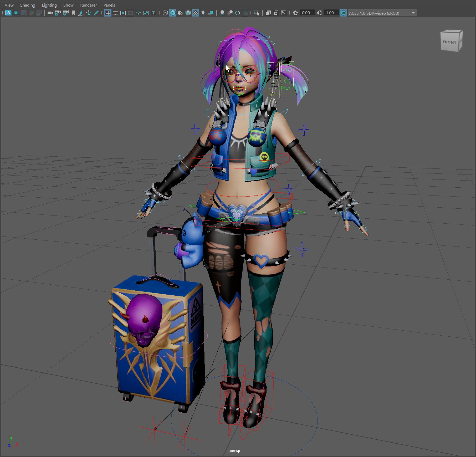The height and width of the screenshot is (457, 476).
Task: Click the Gamma half-circle icon
Action: click(319, 13)
